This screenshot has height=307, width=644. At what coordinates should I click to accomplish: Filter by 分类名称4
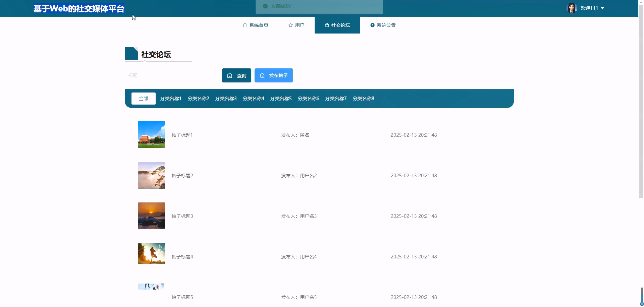point(253,99)
